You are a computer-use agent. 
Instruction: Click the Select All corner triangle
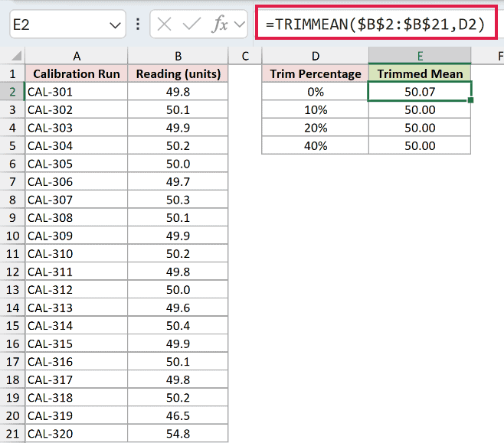point(16,56)
